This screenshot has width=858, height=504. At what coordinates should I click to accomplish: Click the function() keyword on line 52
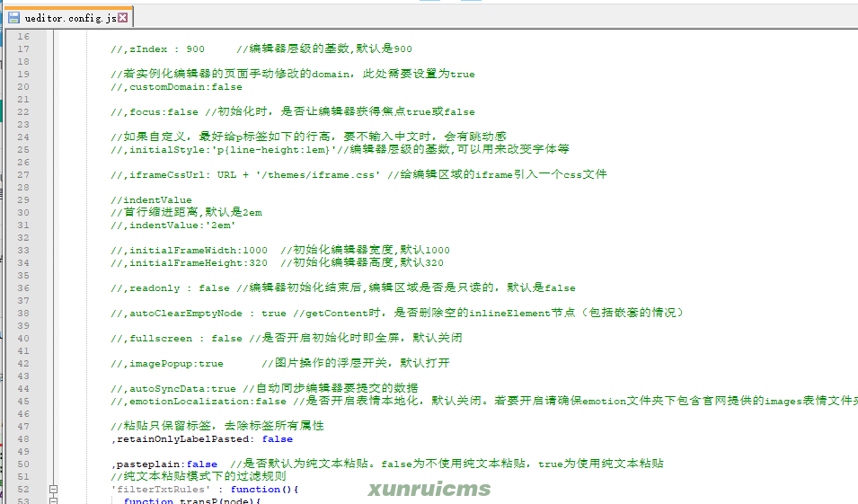tap(264, 490)
